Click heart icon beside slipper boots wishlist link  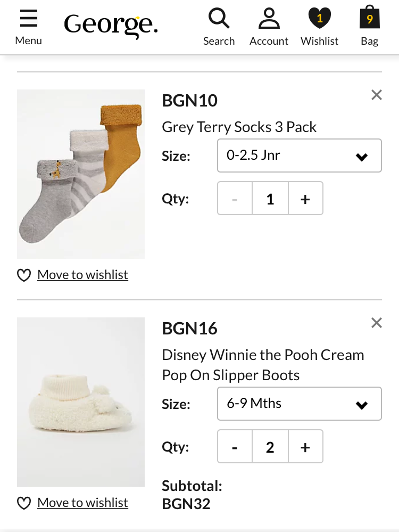pos(24,503)
